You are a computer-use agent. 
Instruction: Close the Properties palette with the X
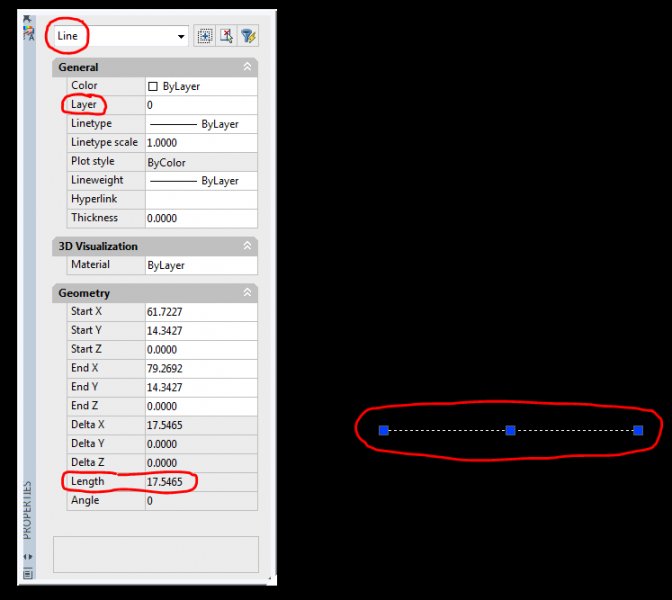pos(27,19)
